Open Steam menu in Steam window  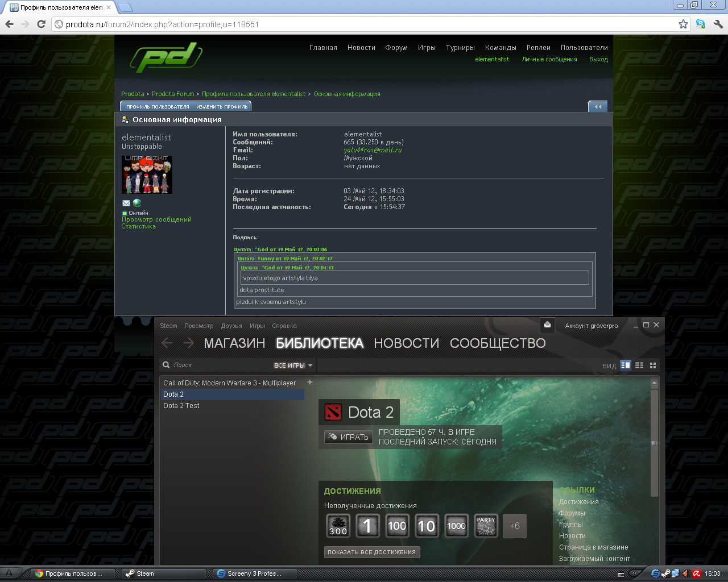pyautogui.click(x=168, y=326)
